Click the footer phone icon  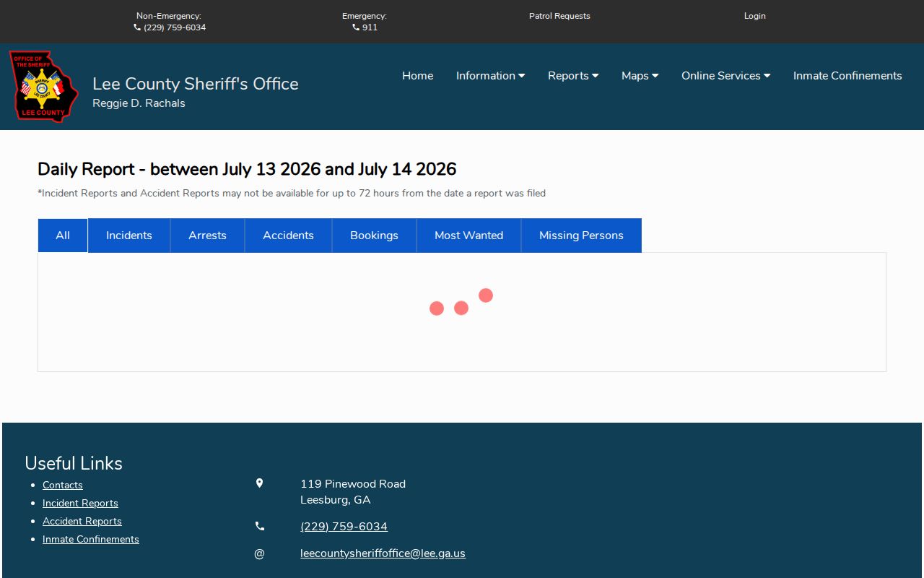click(x=260, y=526)
